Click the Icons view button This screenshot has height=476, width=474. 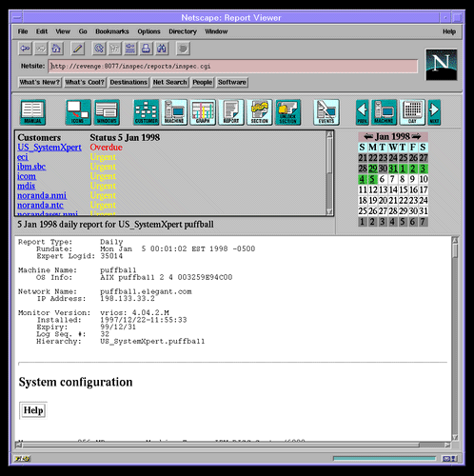click(78, 112)
